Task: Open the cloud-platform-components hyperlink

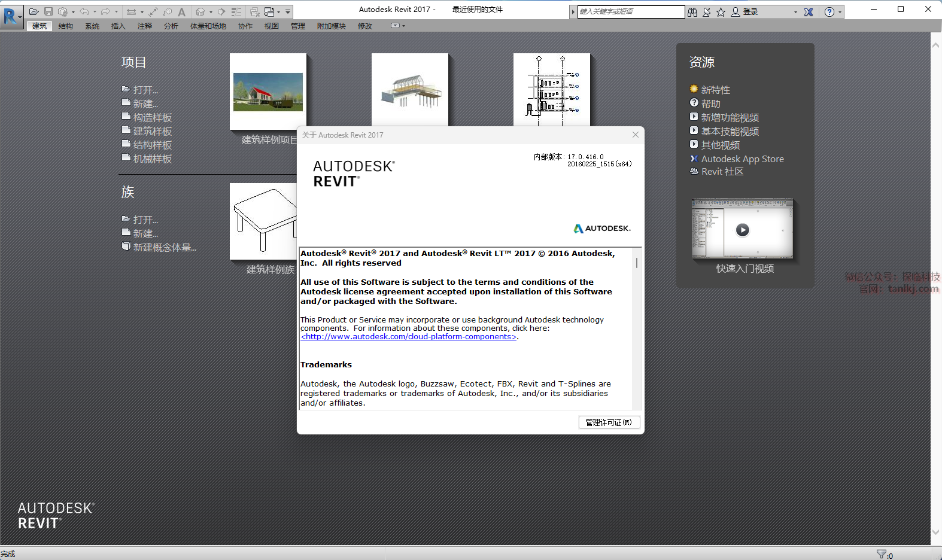Action: (408, 337)
